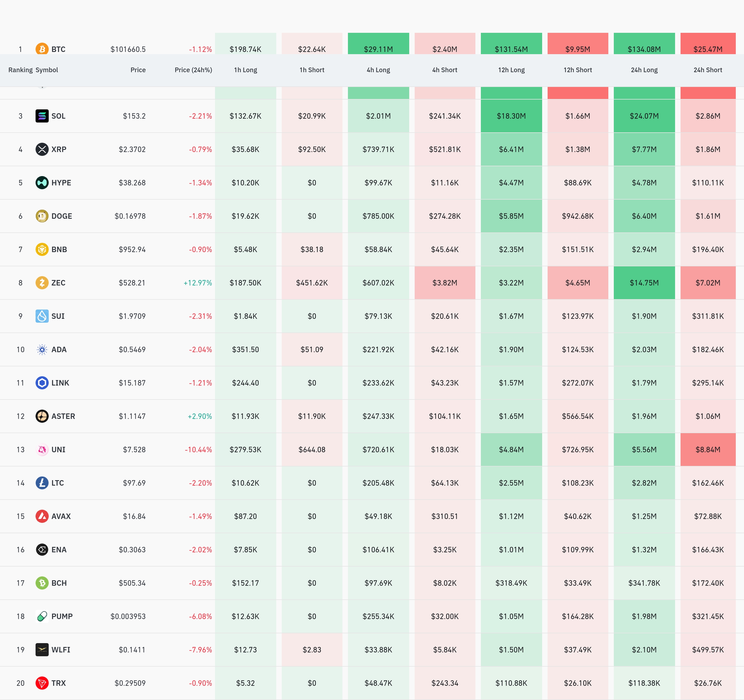This screenshot has height=700, width=744.
Task: Click the DOGE coin icon
Action: 42,216
